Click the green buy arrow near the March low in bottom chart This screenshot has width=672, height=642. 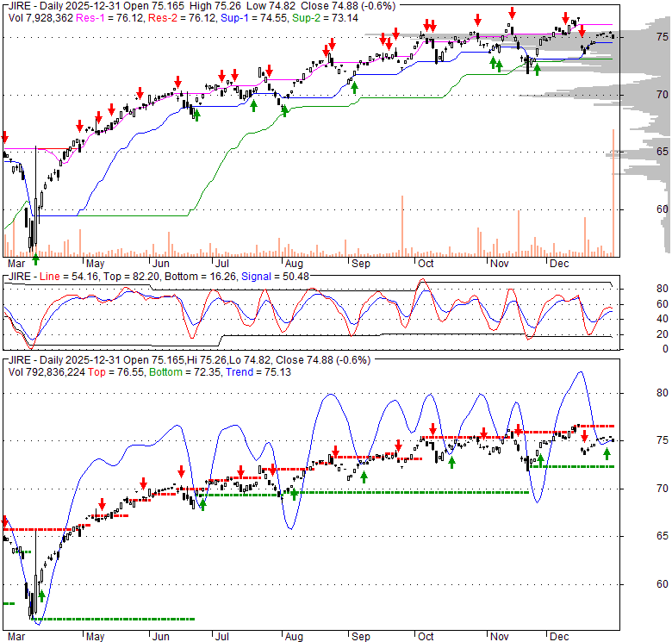(41, 595)
